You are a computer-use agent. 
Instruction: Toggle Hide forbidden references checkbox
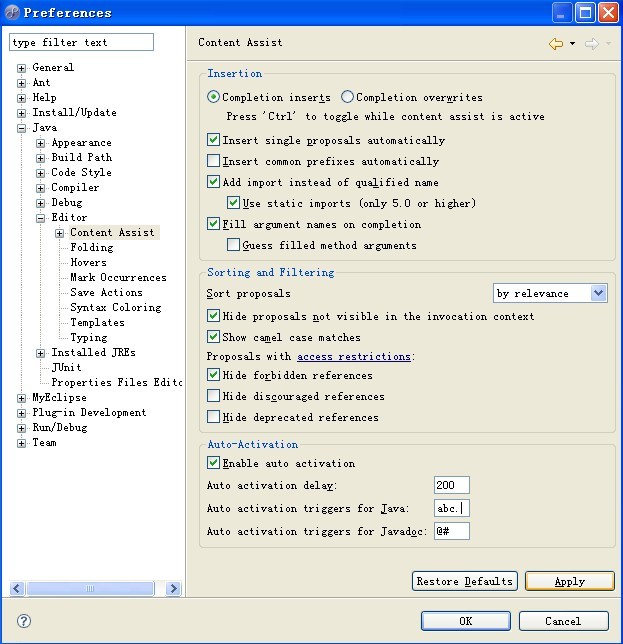[213, 375]
